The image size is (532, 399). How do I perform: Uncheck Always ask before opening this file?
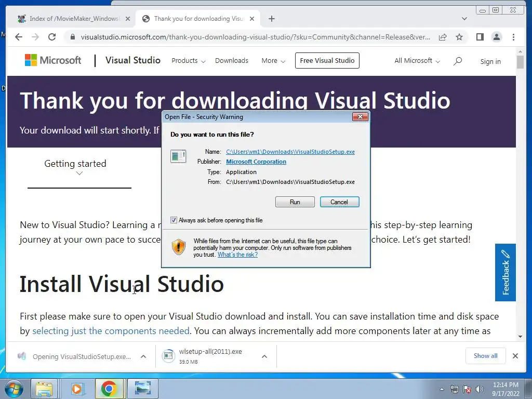(x=174, y=220)
